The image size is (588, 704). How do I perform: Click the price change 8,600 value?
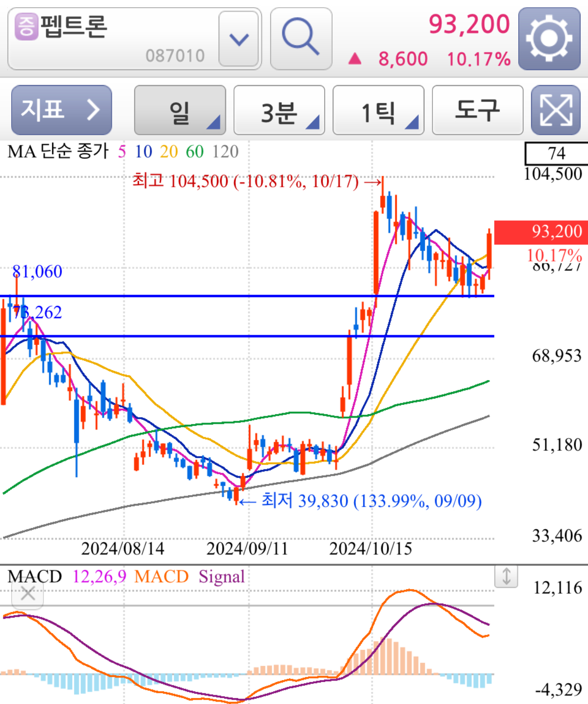click(403, 59)
